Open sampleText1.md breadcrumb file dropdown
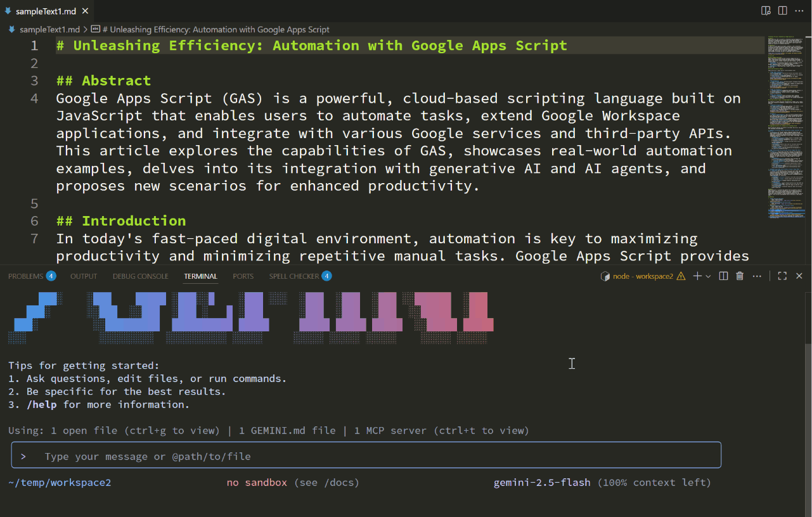Viewport: 812px width, 517px height. click(x=49, y=29)
